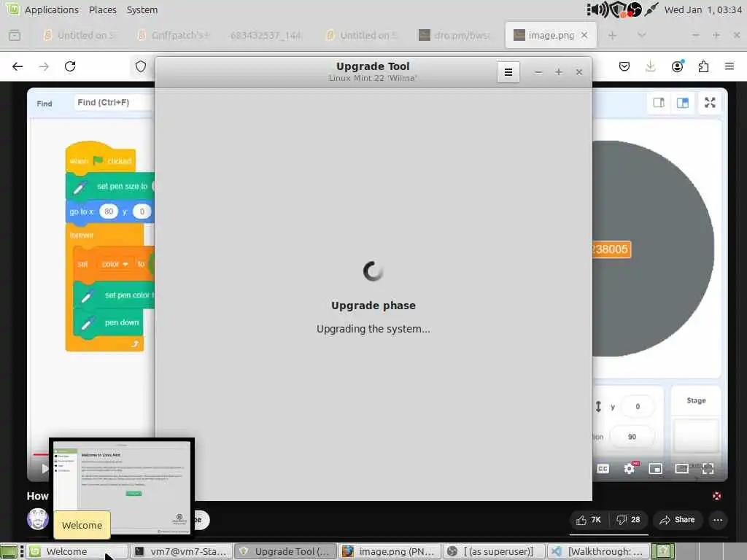The image size is (747, 560).
Task: Switch to Griffpatch's tab
Action: pyautogui.click(x=174, y=35)
